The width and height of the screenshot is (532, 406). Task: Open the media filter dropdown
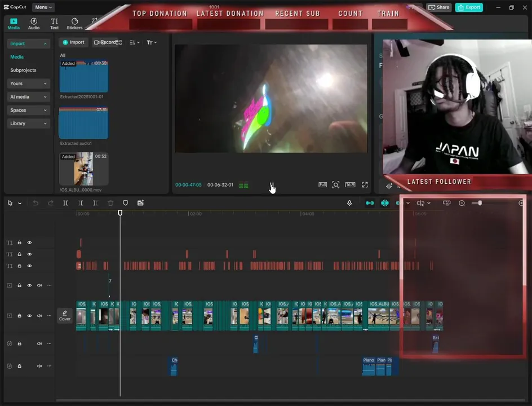point(152,42)
